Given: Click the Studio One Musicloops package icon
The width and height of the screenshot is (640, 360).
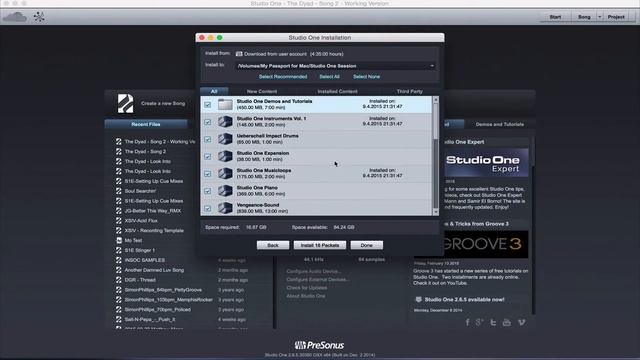Looking at the screenshot, I should [x=225, y=173].
